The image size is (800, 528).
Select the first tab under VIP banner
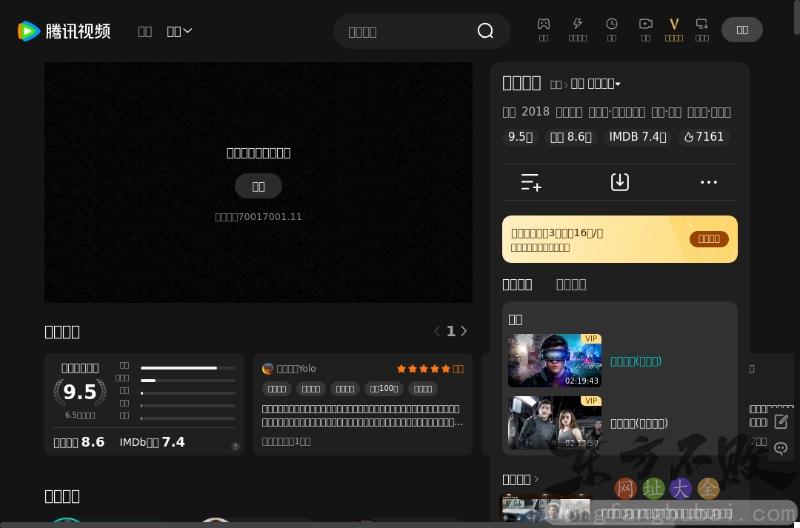coord(517,284)
